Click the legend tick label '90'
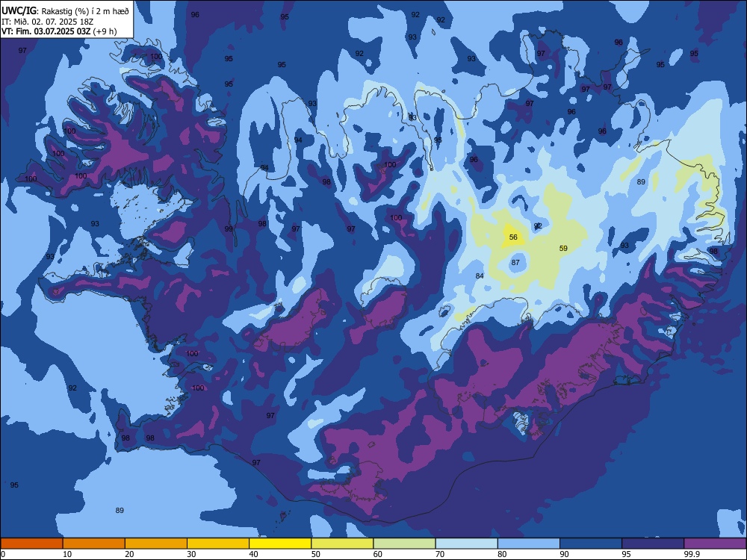This screenshot has height=560, width=747. [x=564, y=554]
